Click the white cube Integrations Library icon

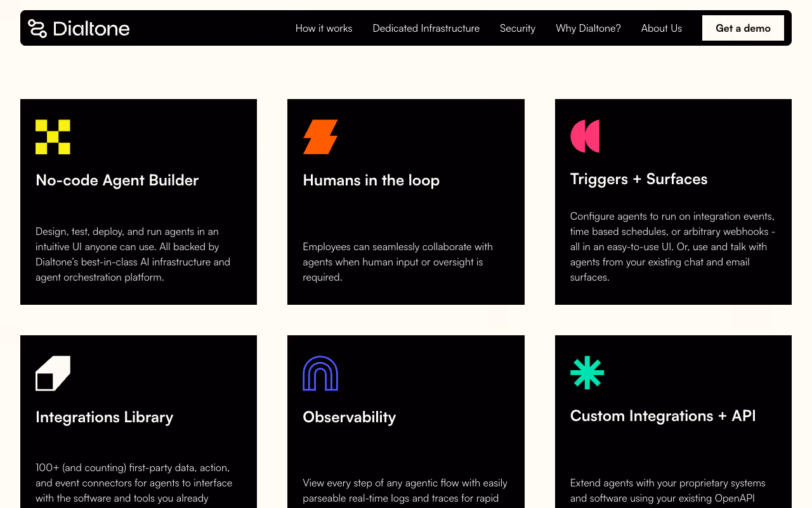53,373
